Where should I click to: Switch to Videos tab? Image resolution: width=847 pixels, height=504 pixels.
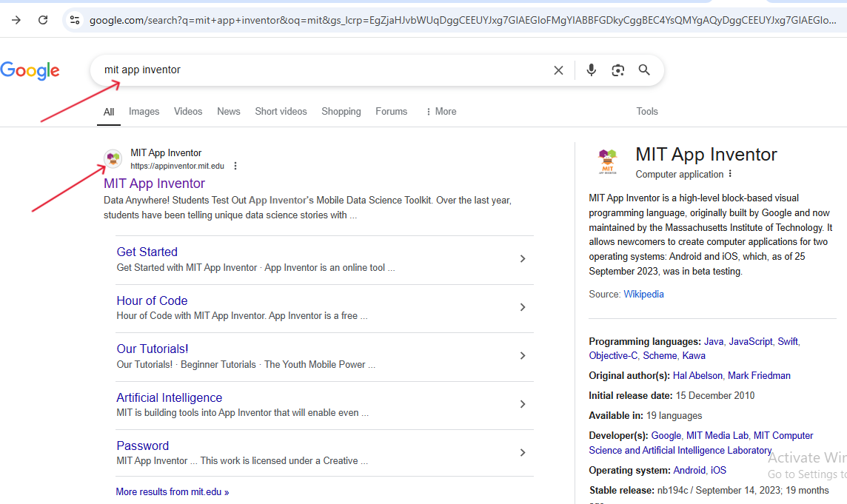(x=188, y=111)
